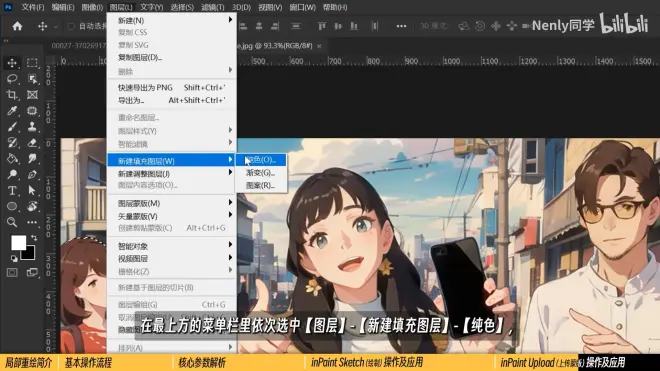Select the Object Selection tool

[32, 79]
